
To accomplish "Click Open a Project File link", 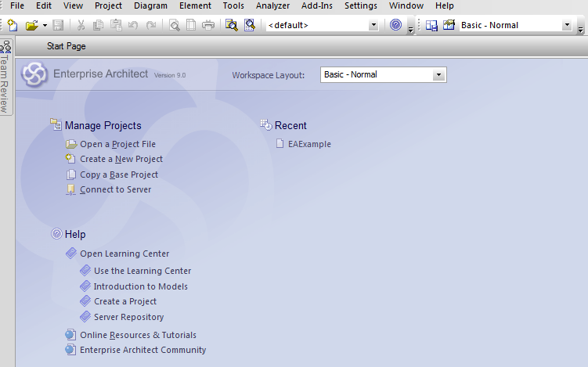I will click(x=117, y=144).
